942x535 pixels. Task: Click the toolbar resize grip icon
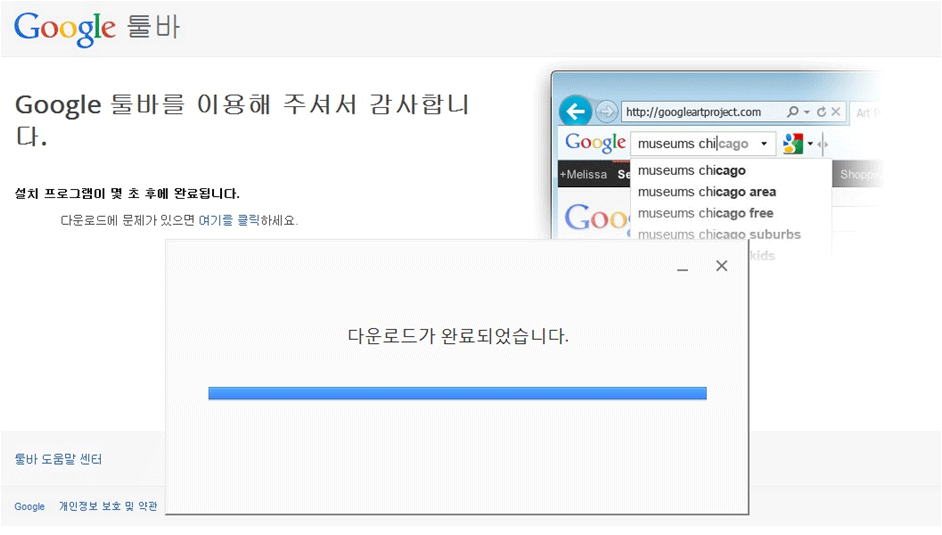pos(822,144)
